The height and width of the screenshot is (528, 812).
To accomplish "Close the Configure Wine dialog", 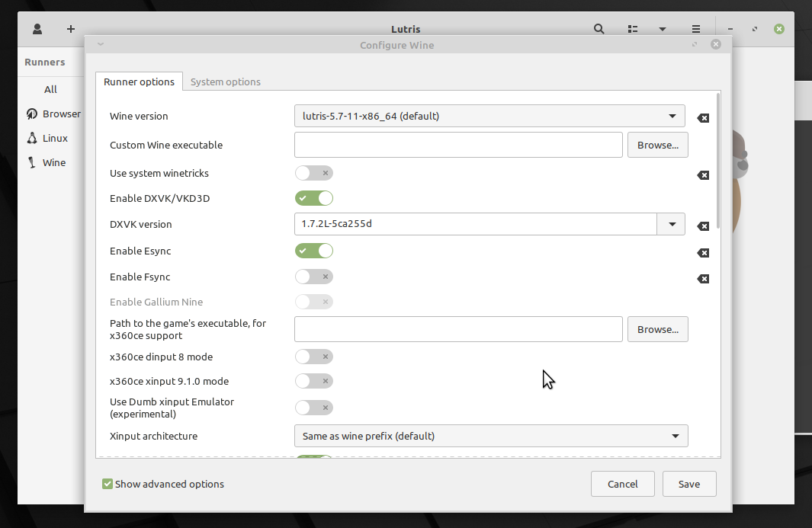I will pos(716,44).
